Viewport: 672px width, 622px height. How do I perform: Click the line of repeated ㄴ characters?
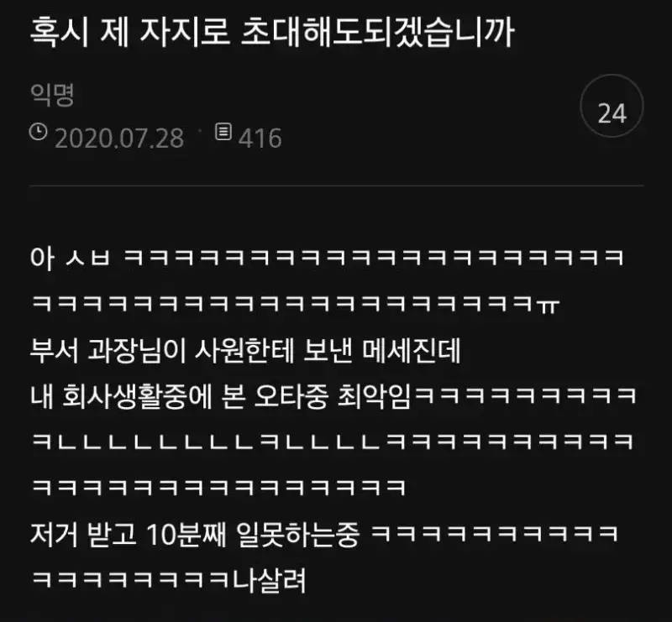[x=333, y=442]
